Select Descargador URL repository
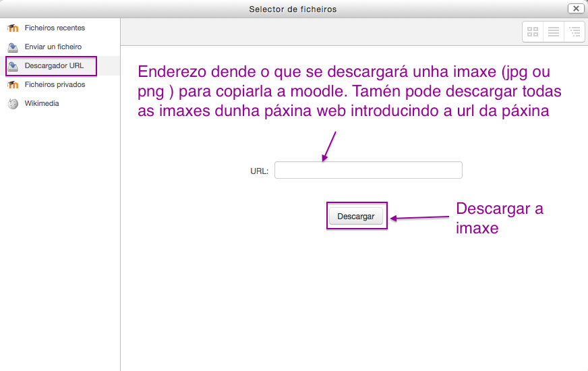The height and width of the screenshot is (371, 588). [54, 65]
